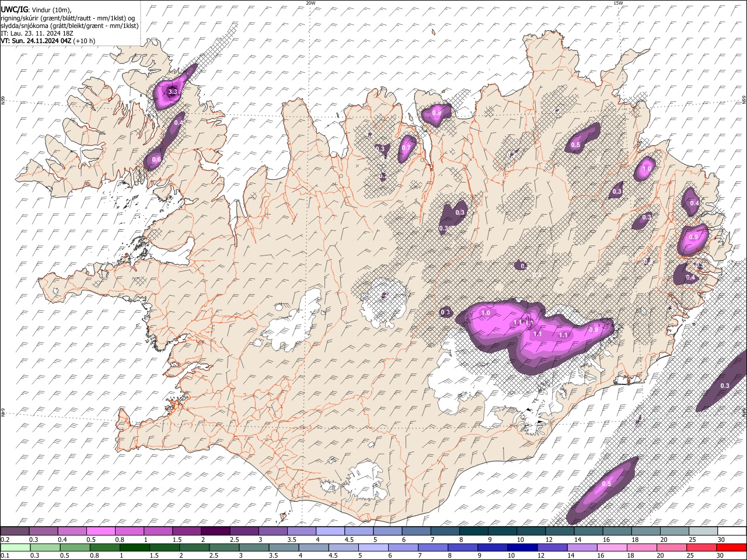Click the 'UWC/IG: Vindur (10m)' title text

(x=36, y=10)
